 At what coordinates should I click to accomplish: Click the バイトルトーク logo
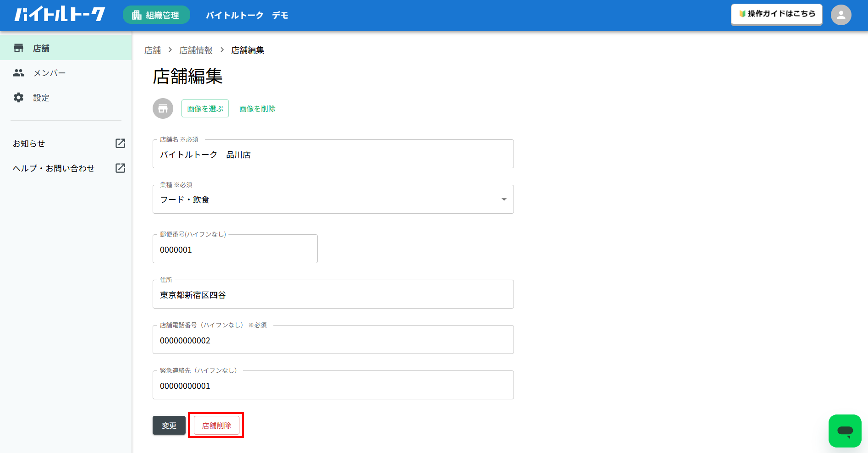[x=60, y=14]
